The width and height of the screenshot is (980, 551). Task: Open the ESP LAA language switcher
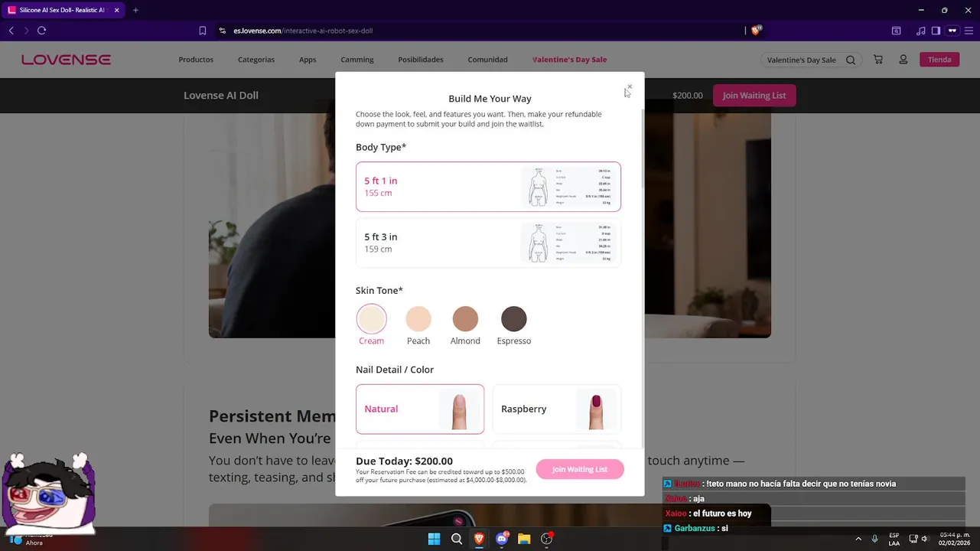coord(894,539)
